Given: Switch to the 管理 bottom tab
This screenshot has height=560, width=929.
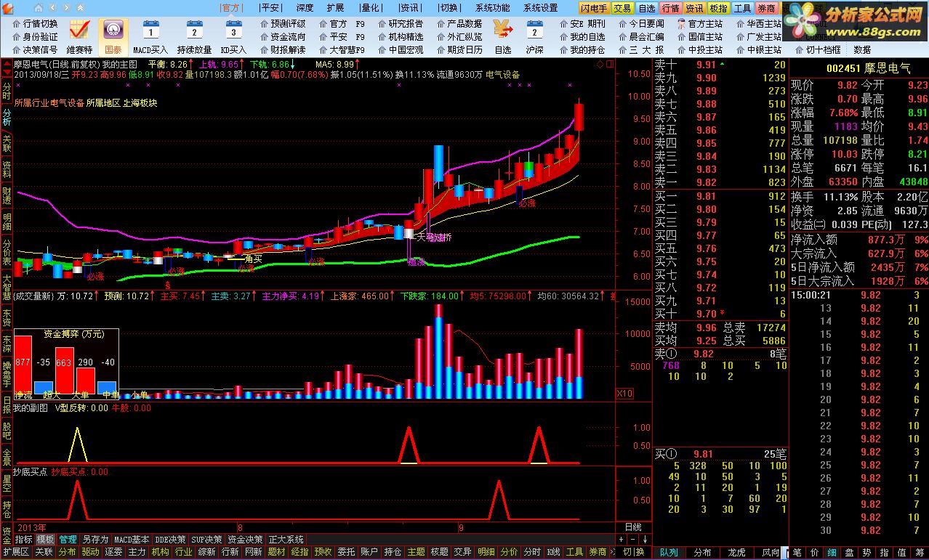Looking at the screenshot, I should point(68,540).
